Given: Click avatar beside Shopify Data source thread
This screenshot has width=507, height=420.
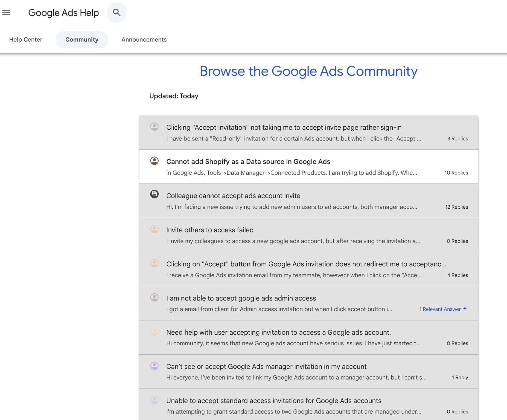Looking at the screenshot, I should click(155, 161).
